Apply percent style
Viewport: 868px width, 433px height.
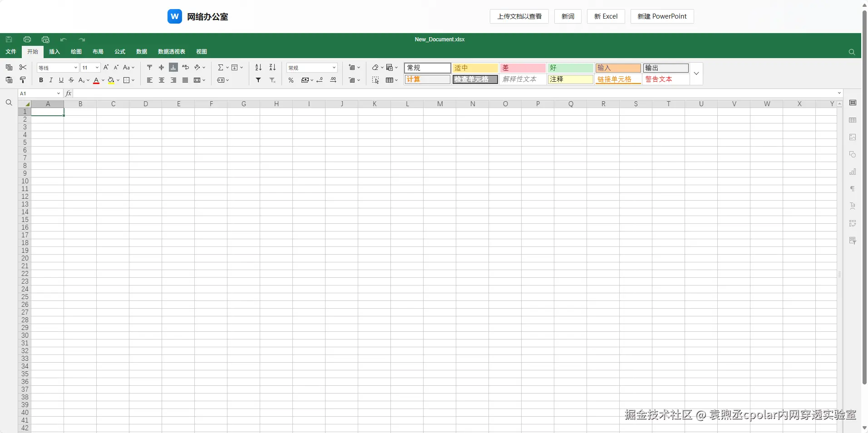click(291, 80)
